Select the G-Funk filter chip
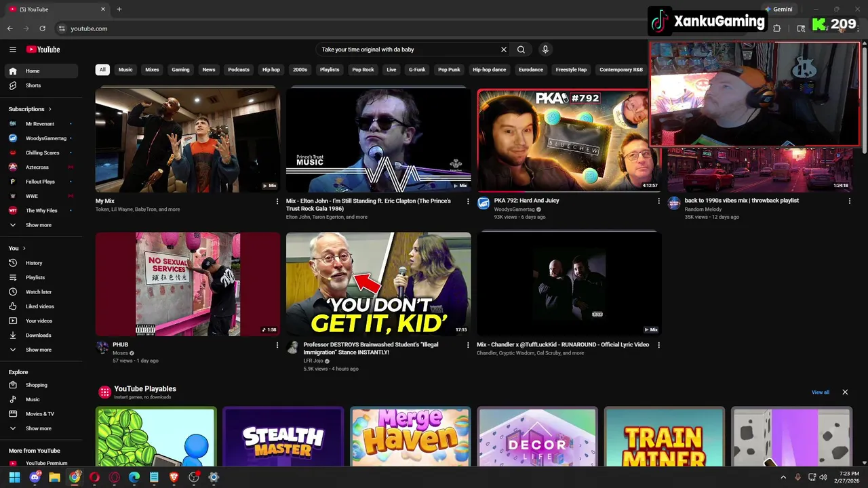This screenshot has width=868, height=488. tap(417, 70)
